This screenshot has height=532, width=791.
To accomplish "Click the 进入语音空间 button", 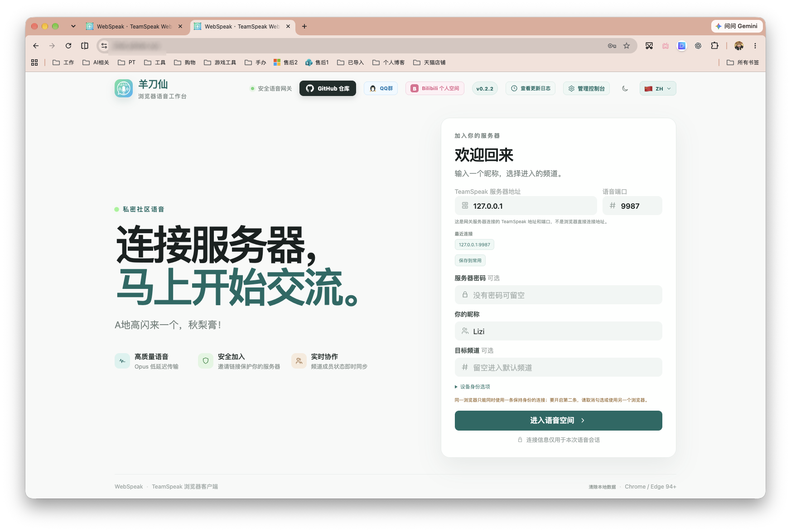I will (559, 421).
